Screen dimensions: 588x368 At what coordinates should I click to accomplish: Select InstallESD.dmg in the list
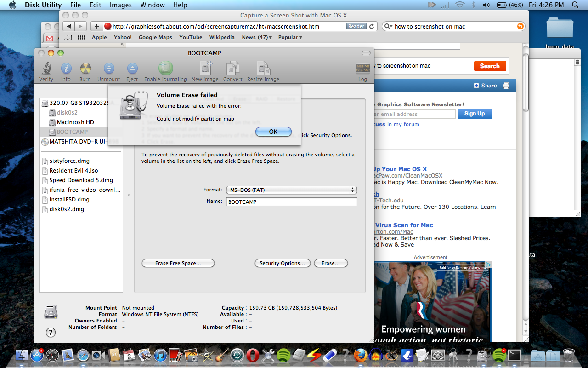click(x=69, y=200)
